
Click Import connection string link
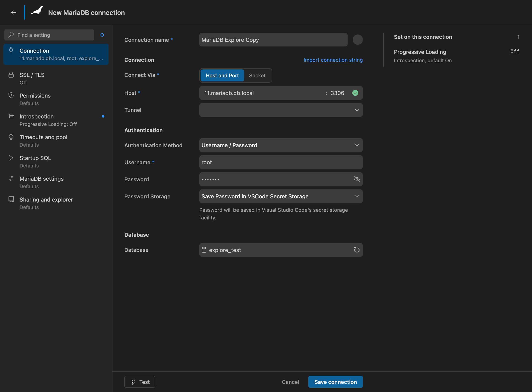[x=333, y=60]
